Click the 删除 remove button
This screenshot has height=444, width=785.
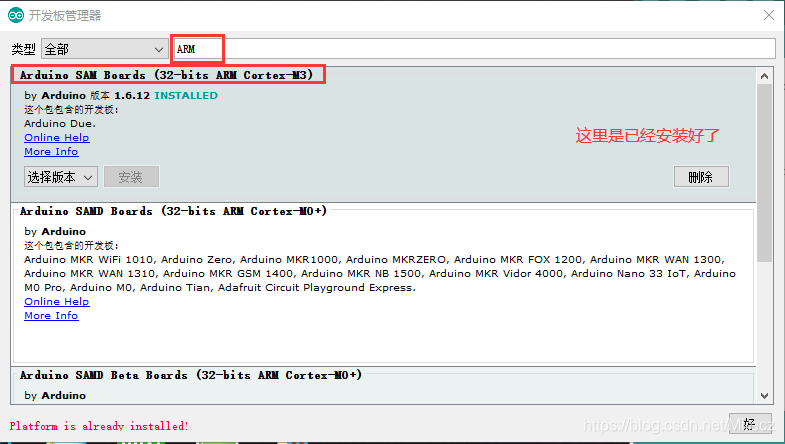coord(701,177)
